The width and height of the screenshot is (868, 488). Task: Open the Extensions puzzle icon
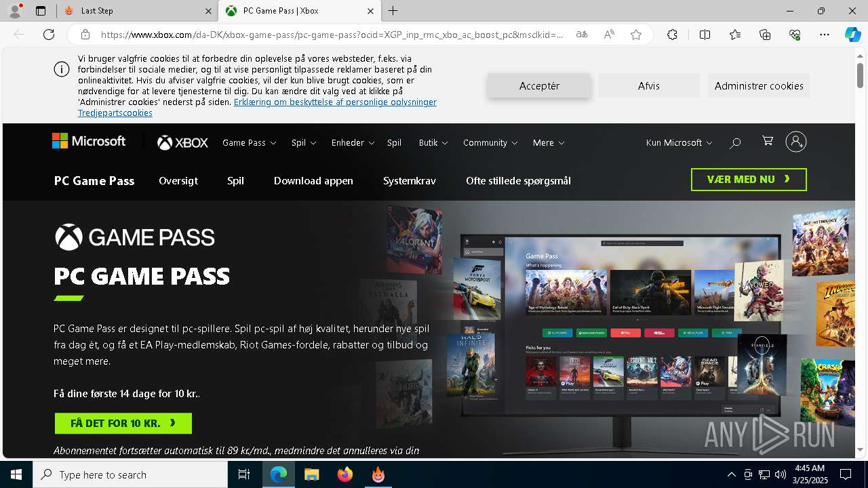(672, 35)
